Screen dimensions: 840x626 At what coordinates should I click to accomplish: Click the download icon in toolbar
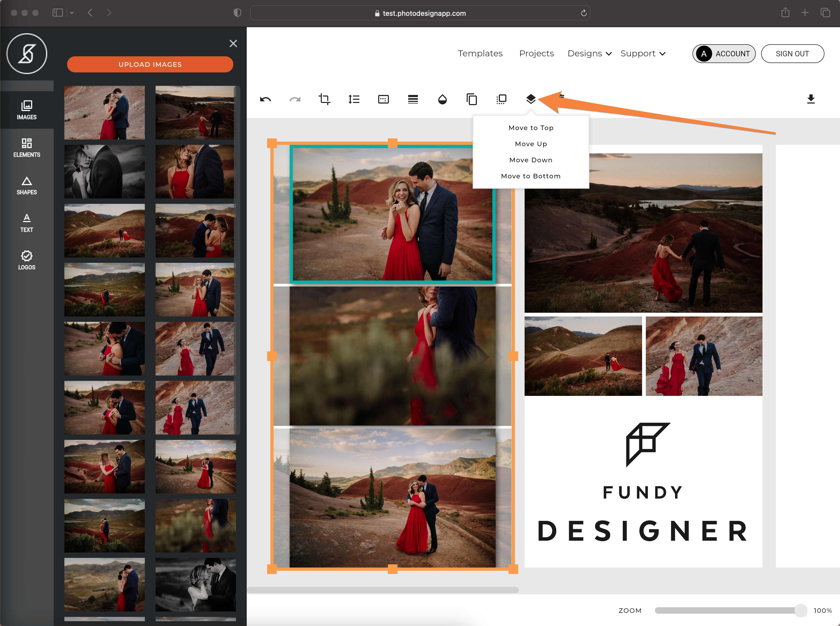coord(811,99)
